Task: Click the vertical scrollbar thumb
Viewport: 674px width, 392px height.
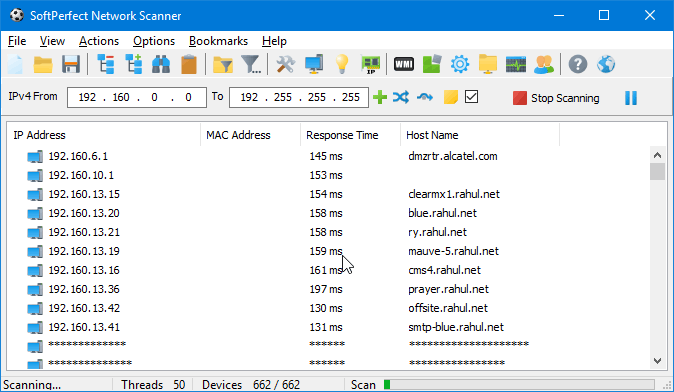Action: [657, 172]
